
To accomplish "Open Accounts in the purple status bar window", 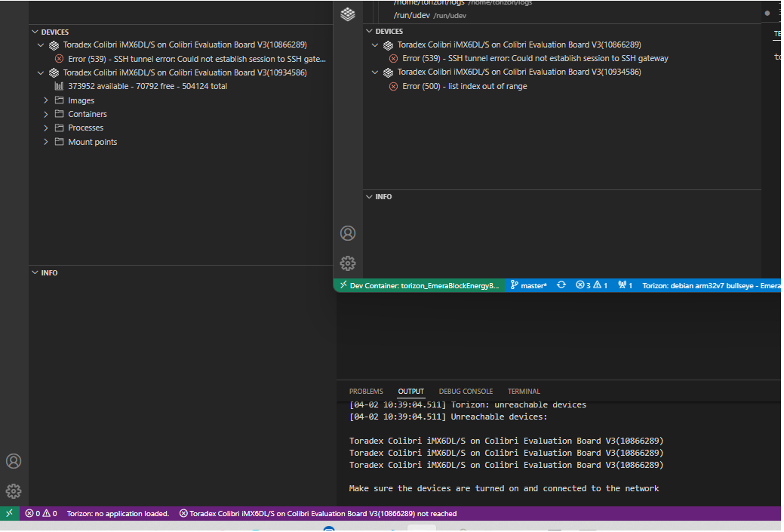I will (14, 462).
